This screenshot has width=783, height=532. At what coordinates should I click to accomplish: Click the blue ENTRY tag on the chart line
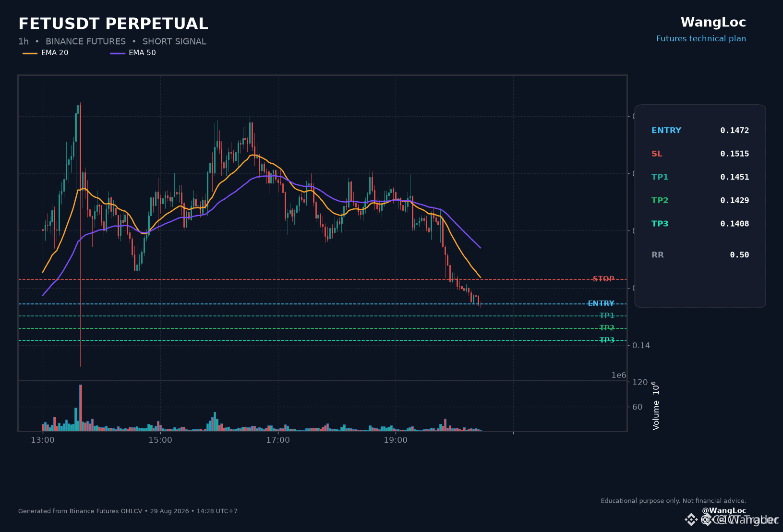pyautogui.click(x=601, y=303)
